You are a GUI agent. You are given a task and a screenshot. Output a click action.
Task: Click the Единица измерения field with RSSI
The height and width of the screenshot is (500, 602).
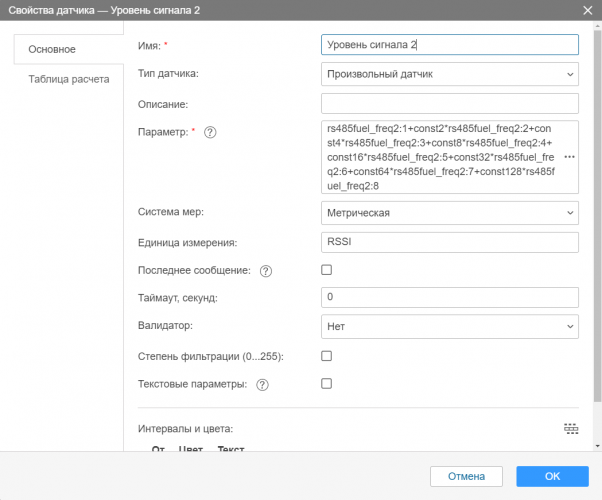(x=450, y=242)
